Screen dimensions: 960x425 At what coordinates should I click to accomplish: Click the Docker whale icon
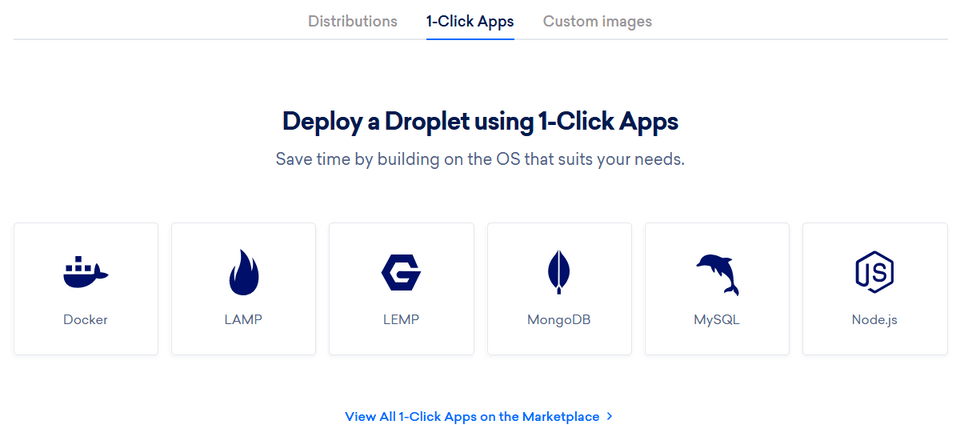(x=86, y=273)
